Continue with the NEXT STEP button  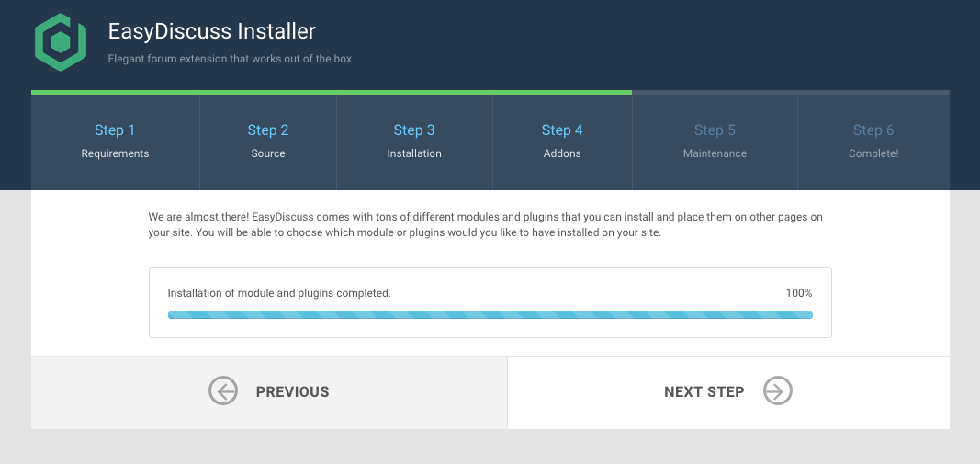point(728,392)
